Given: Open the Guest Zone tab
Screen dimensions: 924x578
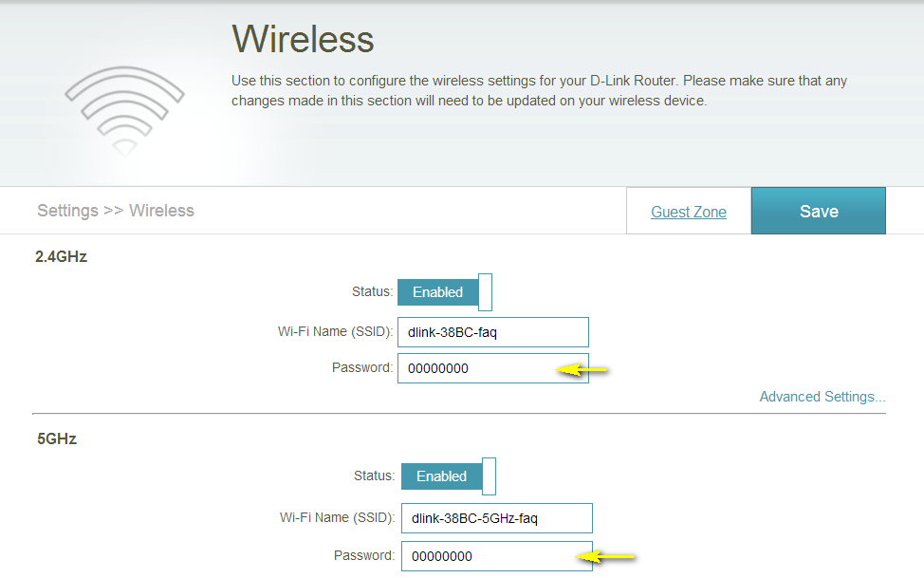Looking at the screenshot, I should (x=689, y=212).
